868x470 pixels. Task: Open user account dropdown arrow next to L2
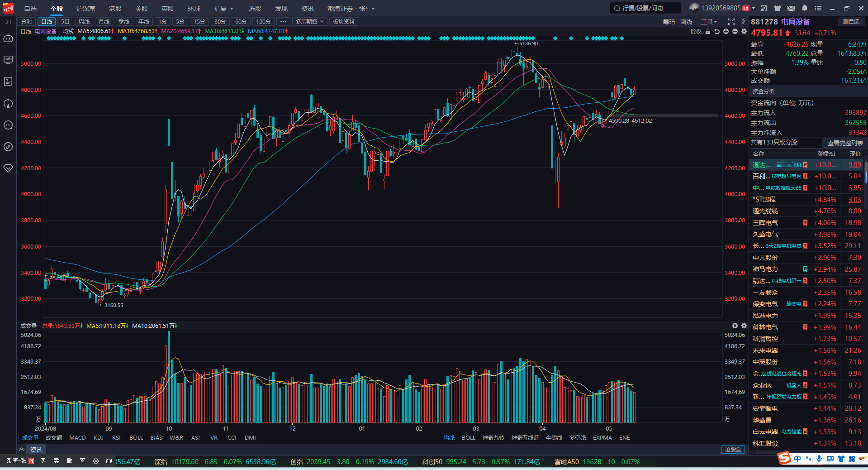point(754,8)
